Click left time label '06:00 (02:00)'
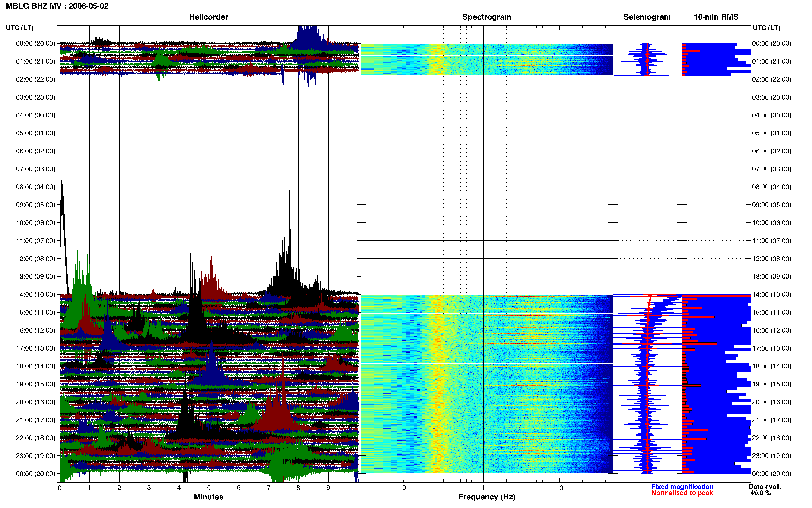812x508 pixels. (36, 151)
